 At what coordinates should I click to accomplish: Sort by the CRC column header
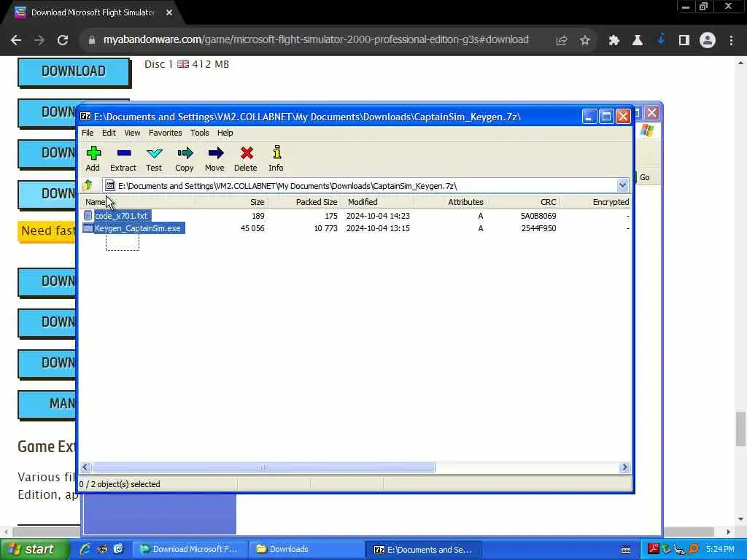pyautogui.click(x=523, y=202)
